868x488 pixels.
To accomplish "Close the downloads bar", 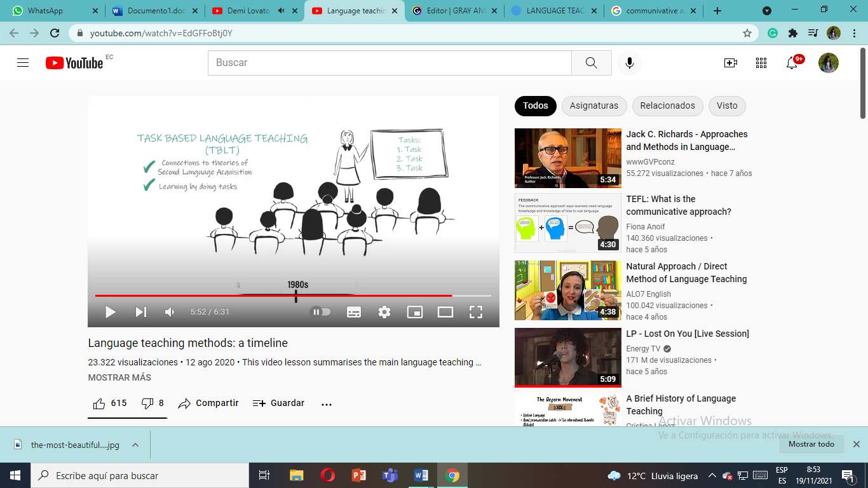I will pyautogui.click(x=856, y=444).
